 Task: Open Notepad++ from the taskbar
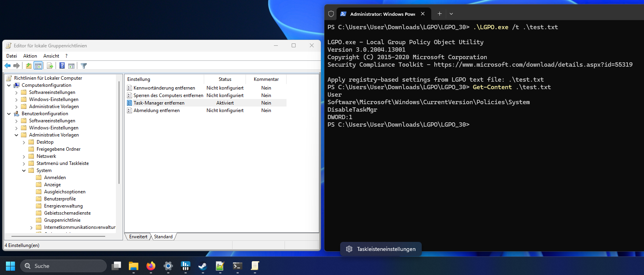(x=220, y=266)
